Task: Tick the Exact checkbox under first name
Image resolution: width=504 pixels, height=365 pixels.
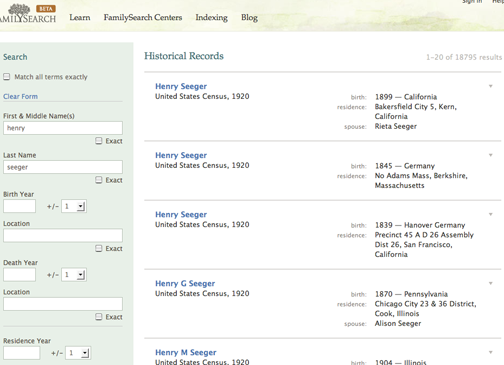Action: (99, 141)
